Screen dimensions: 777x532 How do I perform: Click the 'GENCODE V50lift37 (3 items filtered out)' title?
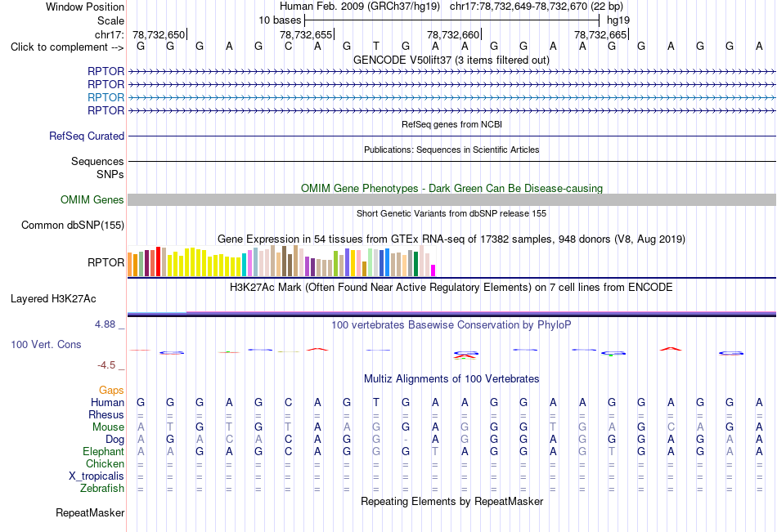pyautogui.click(x=451, y=60)
